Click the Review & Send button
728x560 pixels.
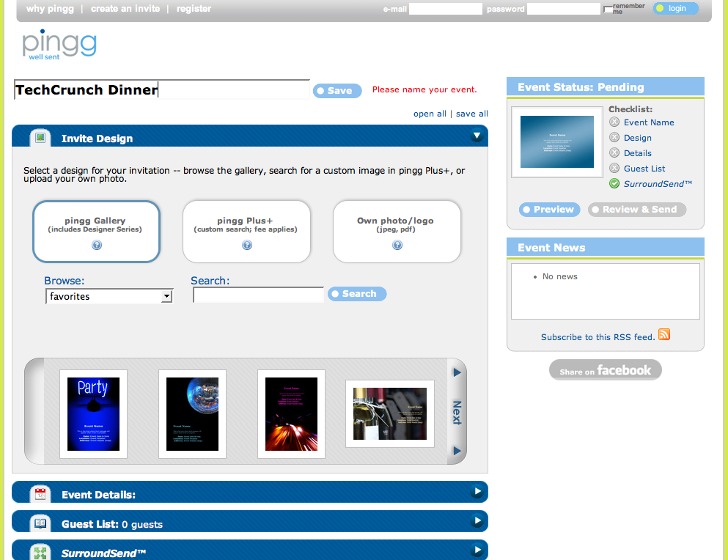point(637,210)
